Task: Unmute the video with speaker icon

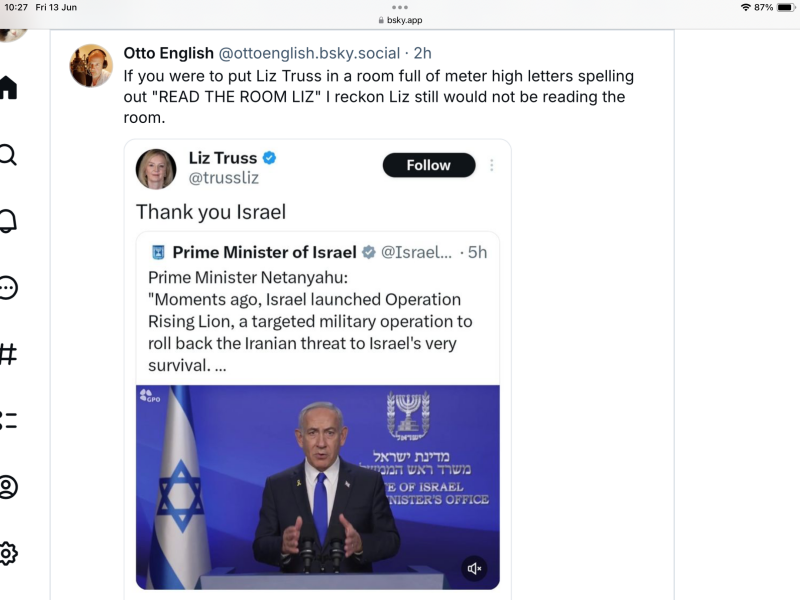Action: pyautogui.click(x=474, y=568)
